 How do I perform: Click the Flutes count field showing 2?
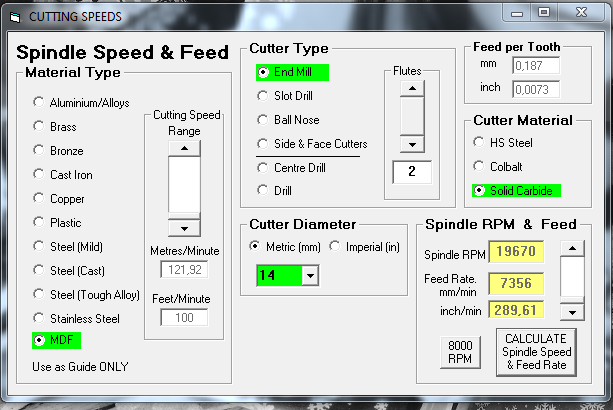[411, 171]
